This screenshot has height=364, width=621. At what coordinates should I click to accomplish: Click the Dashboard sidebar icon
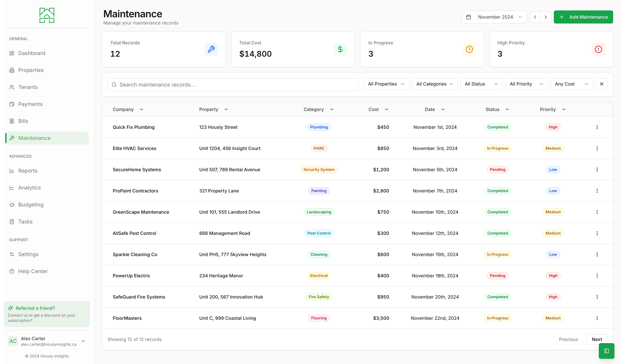click(12, 53)
